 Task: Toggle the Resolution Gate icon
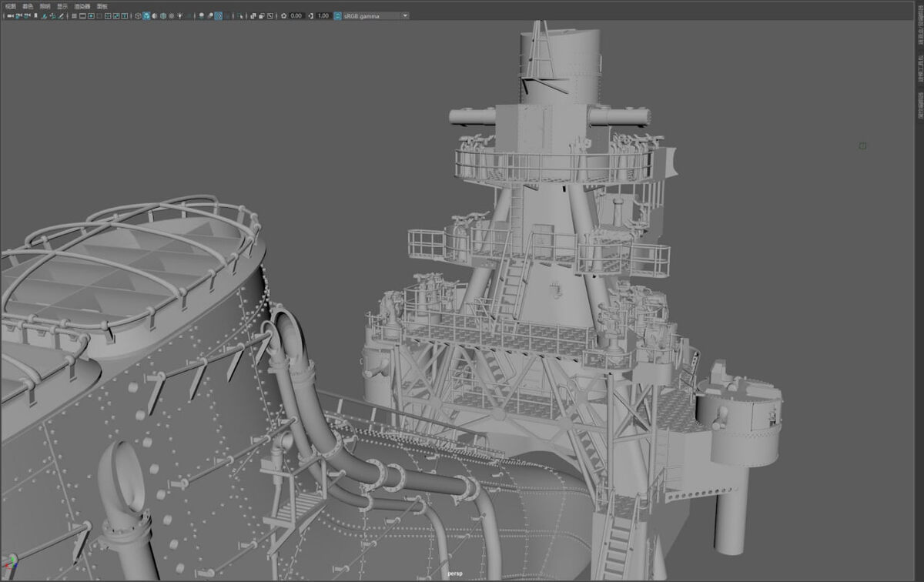[91, 15]
